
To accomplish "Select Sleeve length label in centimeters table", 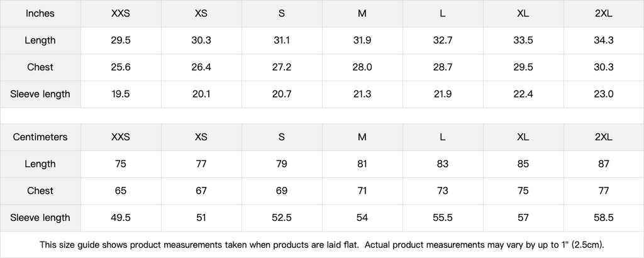I will click(40, 218).
